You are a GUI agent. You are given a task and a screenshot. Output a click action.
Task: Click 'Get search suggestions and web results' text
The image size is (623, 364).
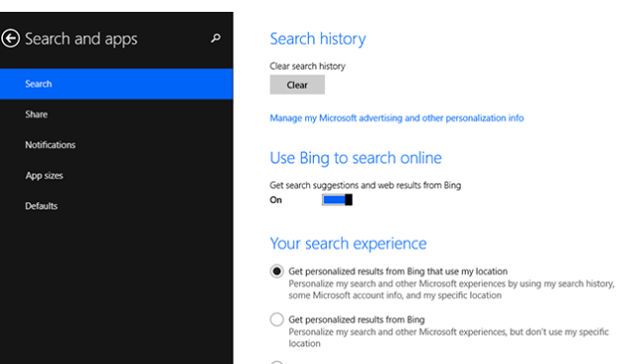(x=365, y=185)
